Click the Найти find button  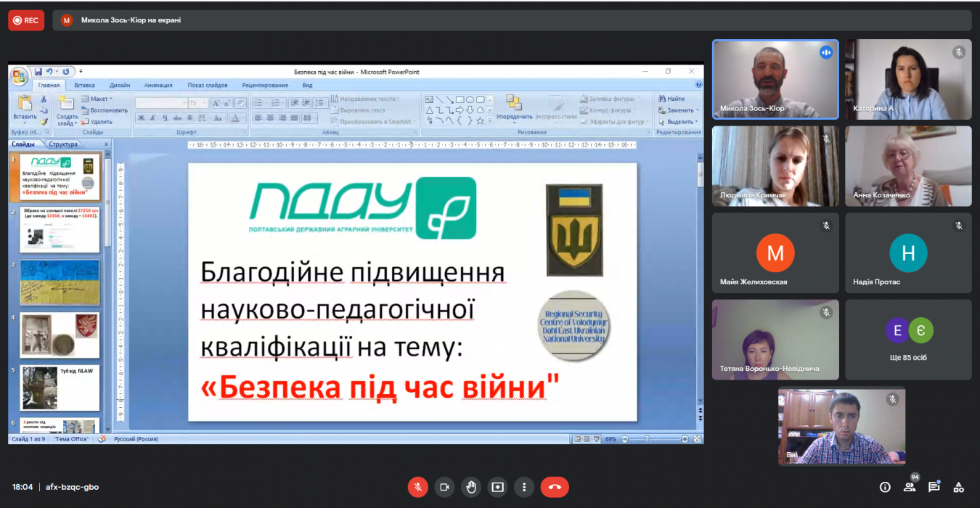671,99
